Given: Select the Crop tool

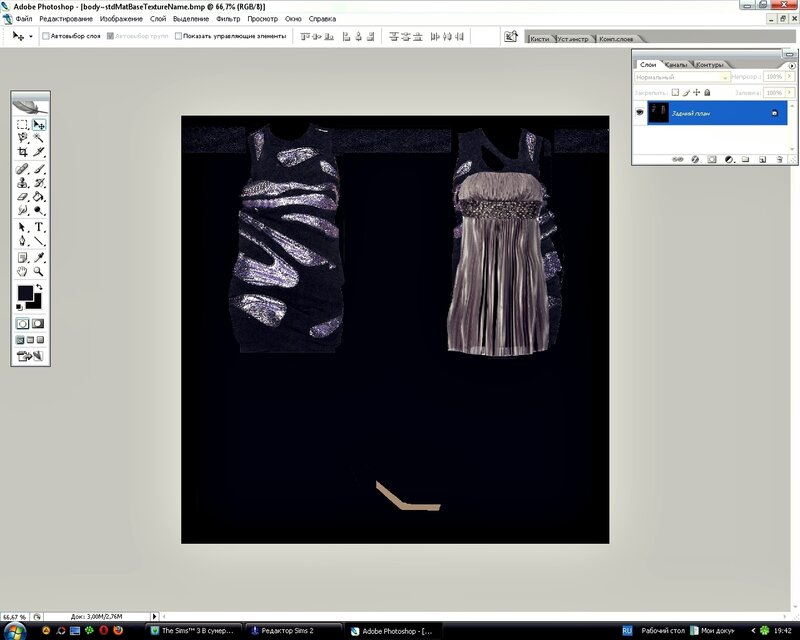Looking at the screenshot, I should click(22, 152).
